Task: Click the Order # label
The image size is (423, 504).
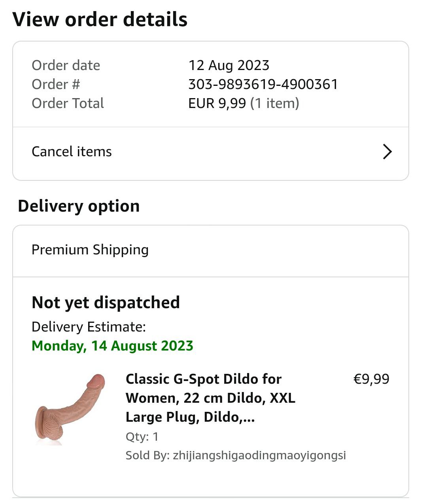Action: coord(56,84)
